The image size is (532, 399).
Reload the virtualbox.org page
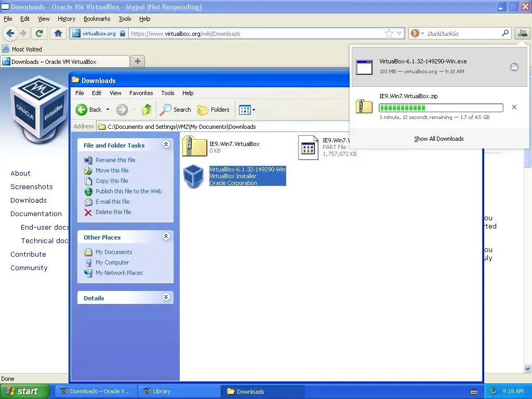click(x=39, y=33)
